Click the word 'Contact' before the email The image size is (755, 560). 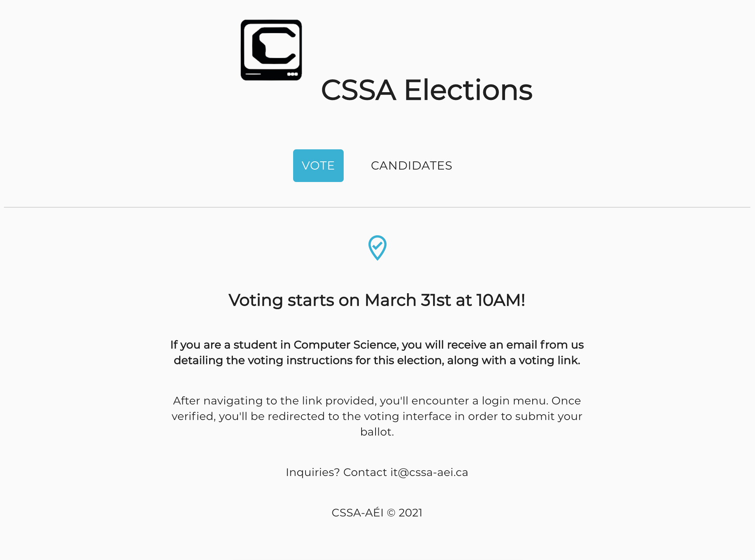click(365, 472)
